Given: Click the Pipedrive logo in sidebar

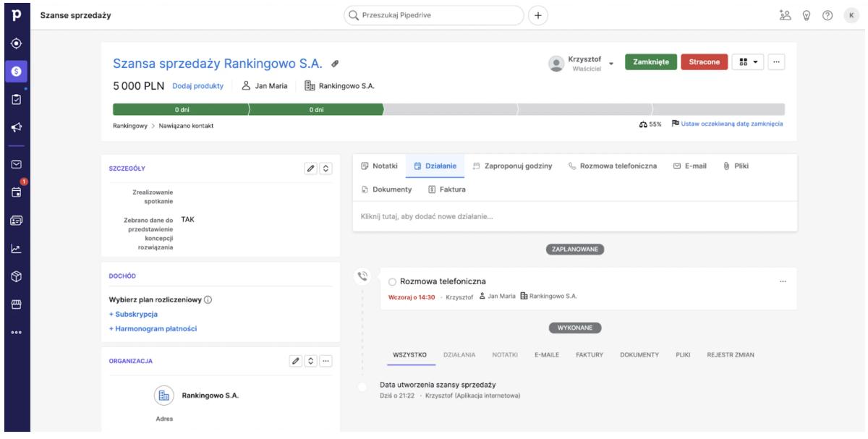Looking at the screenshot, I should (14, 15).
